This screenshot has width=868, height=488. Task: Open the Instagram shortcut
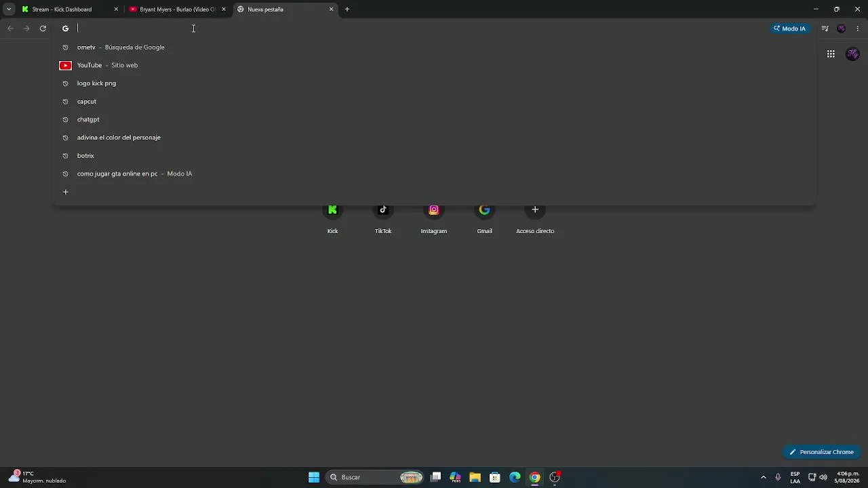point(434,217)
